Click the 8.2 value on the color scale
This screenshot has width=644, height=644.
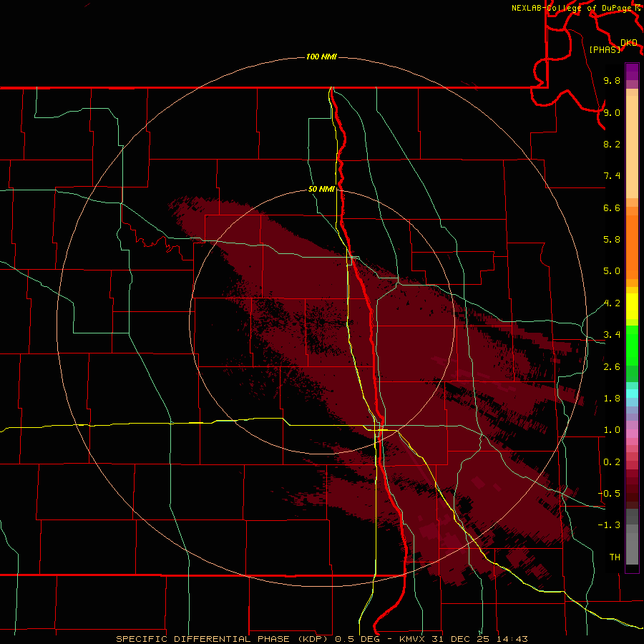point(612,144)
